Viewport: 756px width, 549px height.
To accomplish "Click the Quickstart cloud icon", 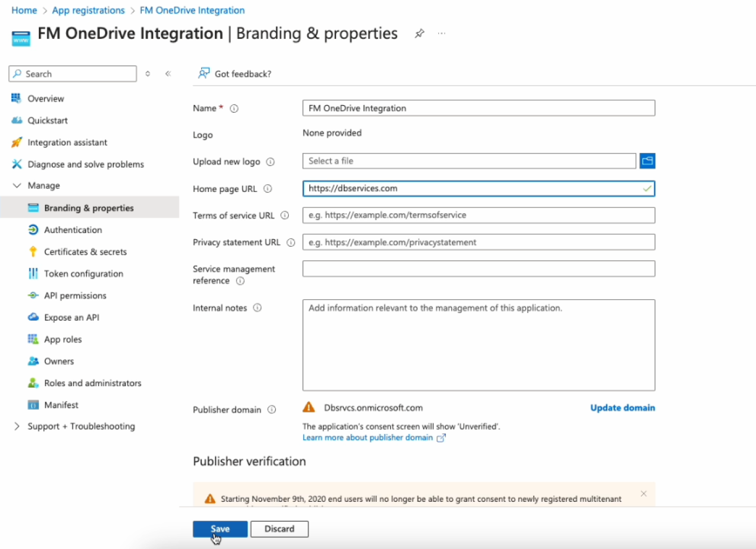I will click(17, 120).
